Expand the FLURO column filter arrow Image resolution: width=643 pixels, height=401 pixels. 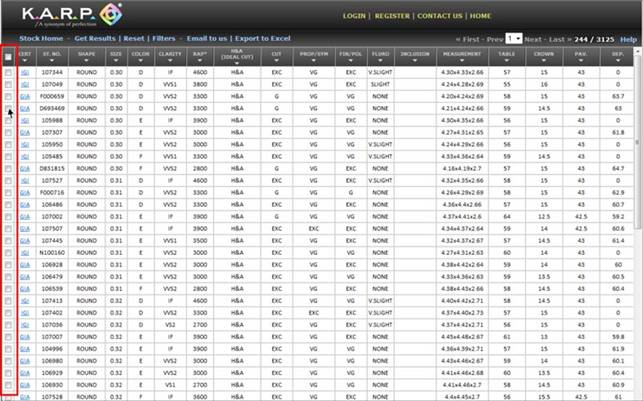coord(380,59)
